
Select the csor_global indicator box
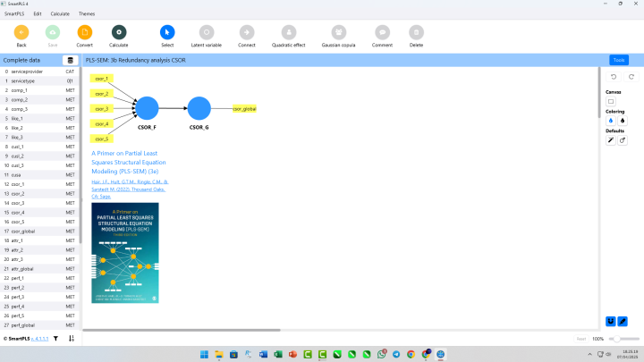[x=244, y=109]
